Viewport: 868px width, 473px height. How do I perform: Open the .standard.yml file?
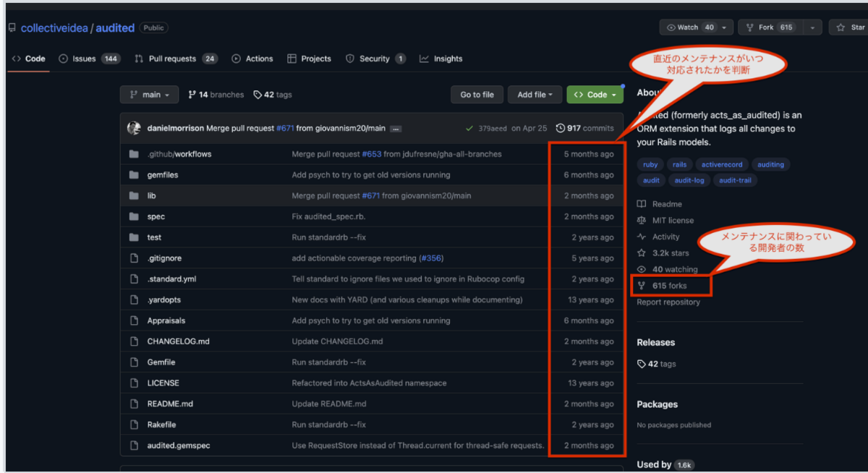click(171, 279)
